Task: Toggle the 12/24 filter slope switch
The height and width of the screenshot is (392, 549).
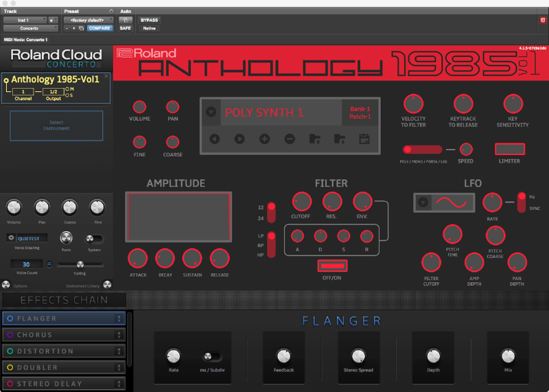Action: 271,212
